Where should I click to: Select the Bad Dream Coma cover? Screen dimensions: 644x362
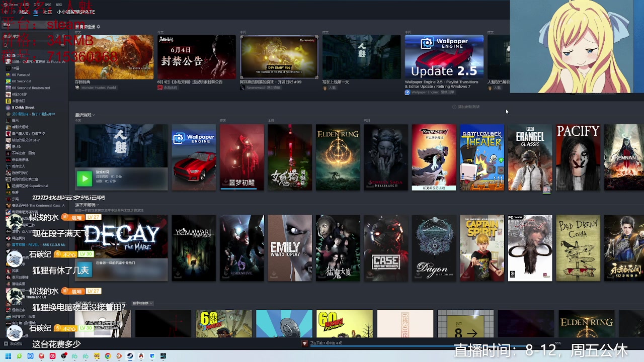click(x=578, y=248)
